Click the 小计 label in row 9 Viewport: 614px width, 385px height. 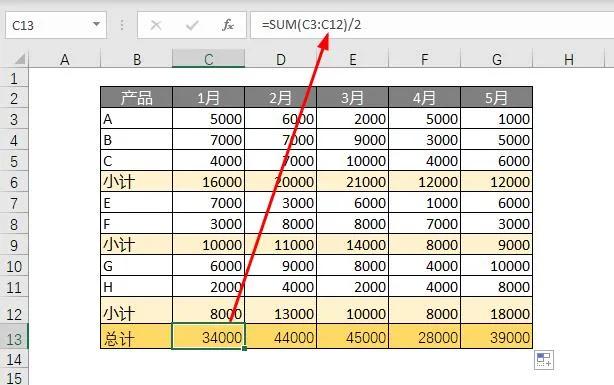point(137,244)
